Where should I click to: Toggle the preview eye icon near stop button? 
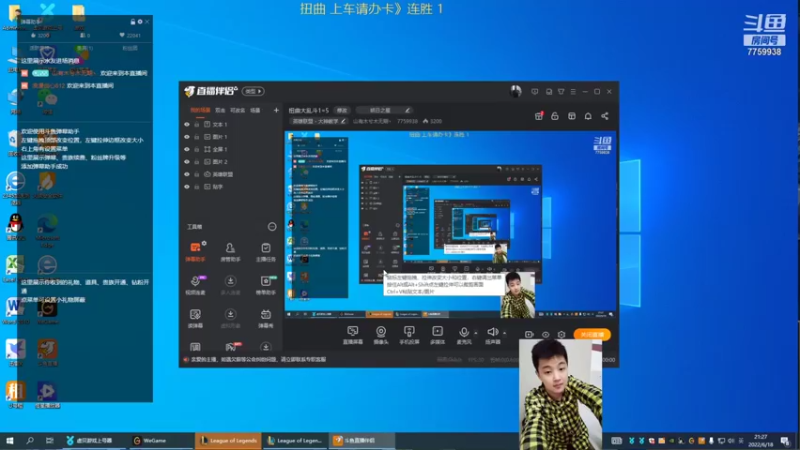click(x=545, y=335)
